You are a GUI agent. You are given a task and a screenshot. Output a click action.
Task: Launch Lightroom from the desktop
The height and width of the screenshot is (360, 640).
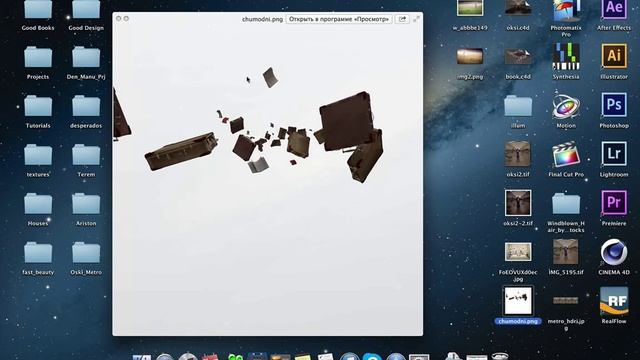tap(614, 154)
